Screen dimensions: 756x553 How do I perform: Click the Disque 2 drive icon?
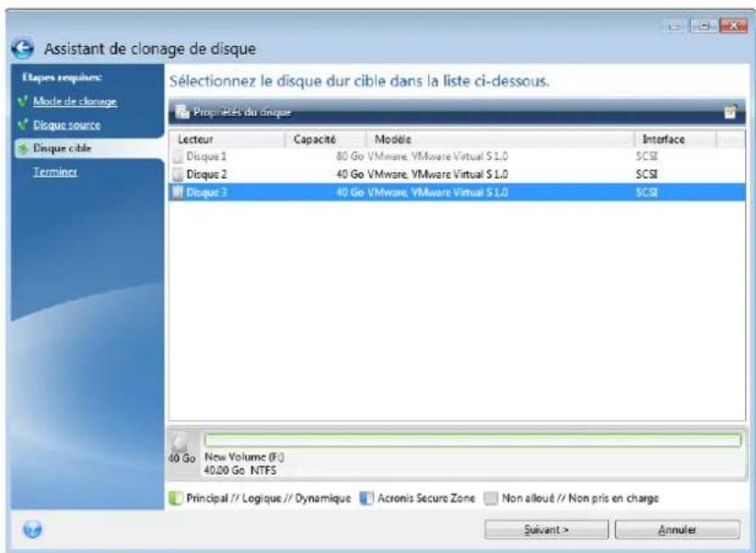[x=179, y=175]
